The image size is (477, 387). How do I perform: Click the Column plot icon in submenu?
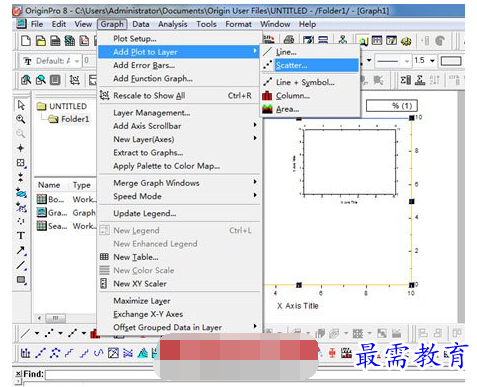pos(267,96)
